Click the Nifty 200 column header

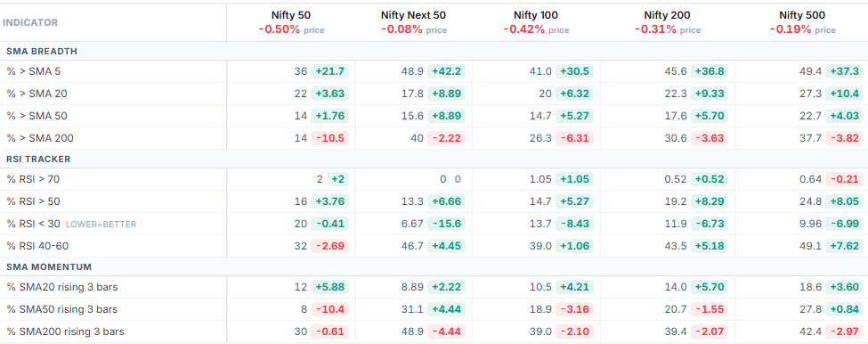click(668, 15)
